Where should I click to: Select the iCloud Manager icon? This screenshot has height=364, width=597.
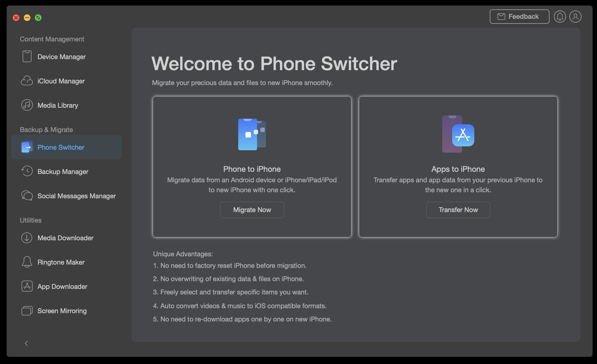point(27,80)
